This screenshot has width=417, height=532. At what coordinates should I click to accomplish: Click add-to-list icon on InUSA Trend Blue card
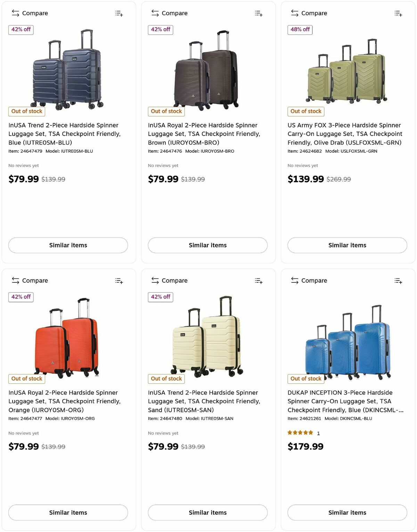[119, 14]
